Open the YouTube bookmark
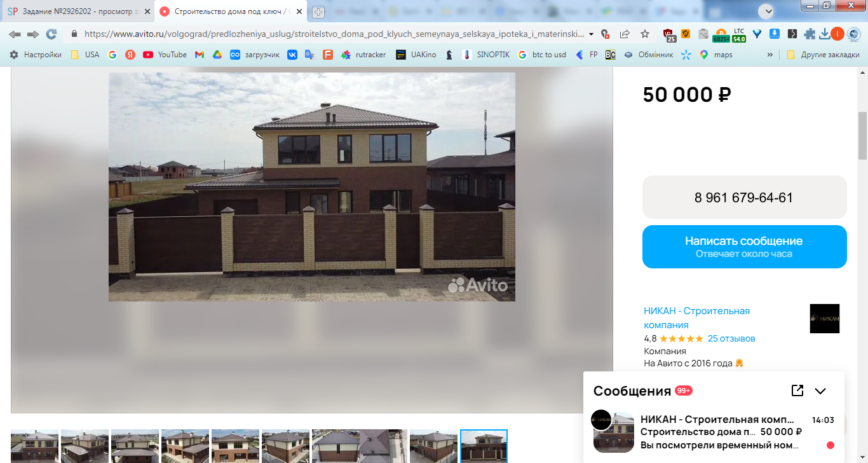The height and width of the screenshot is (463, 868). [165, 55]
